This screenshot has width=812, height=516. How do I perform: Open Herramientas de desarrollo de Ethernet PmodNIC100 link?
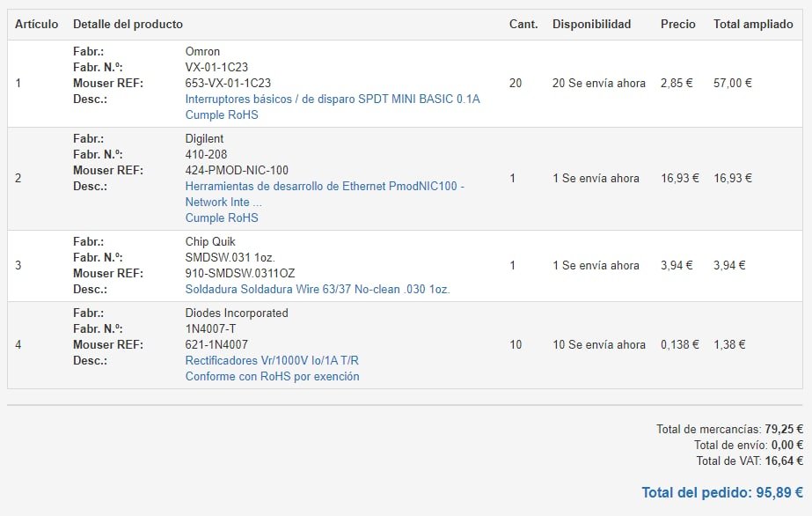(324, 187)
